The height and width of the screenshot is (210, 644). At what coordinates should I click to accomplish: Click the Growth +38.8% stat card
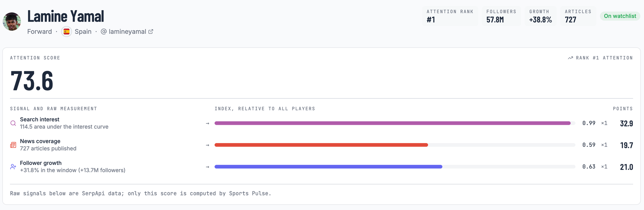(541, 16)
